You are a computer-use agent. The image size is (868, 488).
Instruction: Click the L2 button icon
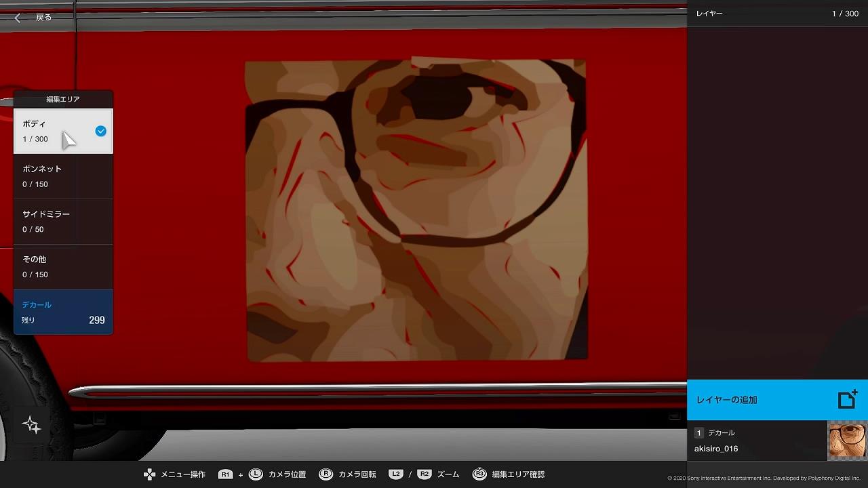click(396, 474)
